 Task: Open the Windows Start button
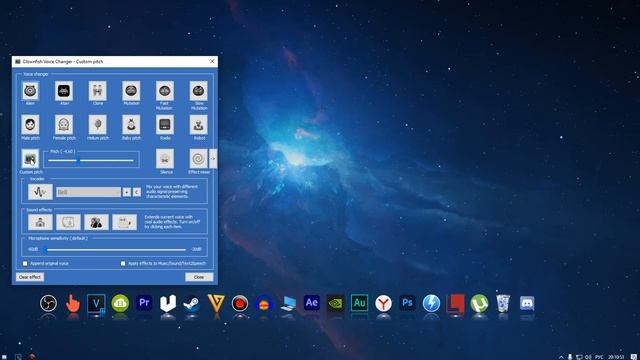point(4,357)
